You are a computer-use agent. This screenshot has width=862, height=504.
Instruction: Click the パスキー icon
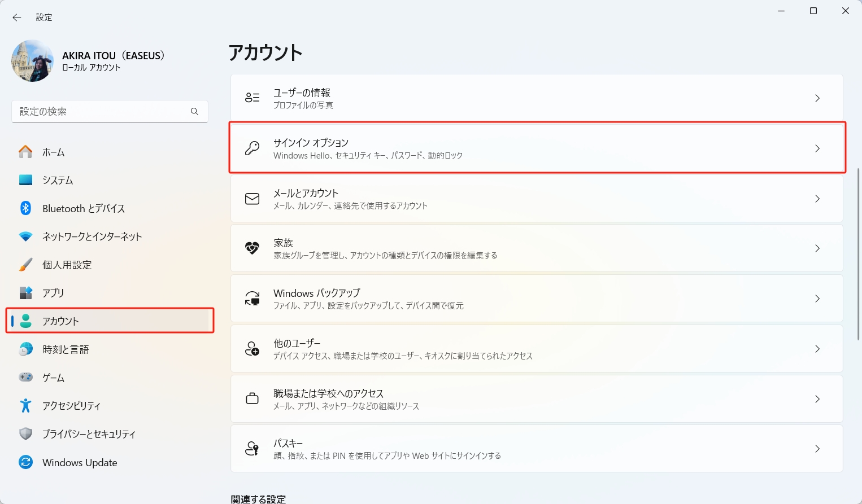pos(252,448)
